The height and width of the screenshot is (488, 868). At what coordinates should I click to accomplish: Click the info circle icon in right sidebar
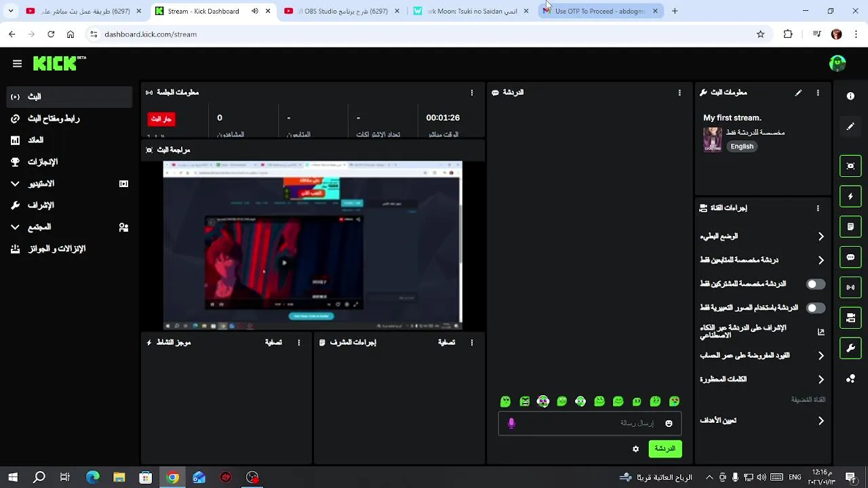(x=850, y=96)
